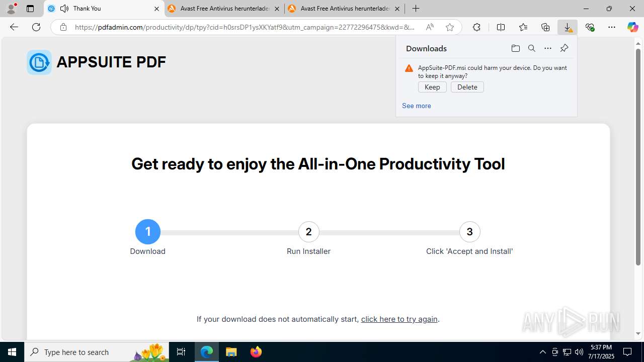Open Settings and more menu
Image resolution: width=644 pixels, height=362 pixels.
tap(612, 27)
